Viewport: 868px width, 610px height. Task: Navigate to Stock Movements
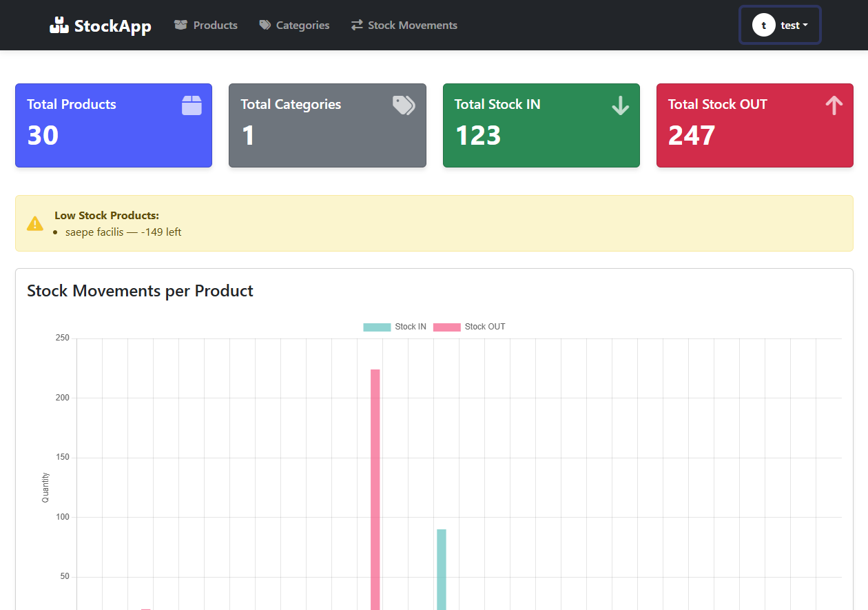pos(404,26)
